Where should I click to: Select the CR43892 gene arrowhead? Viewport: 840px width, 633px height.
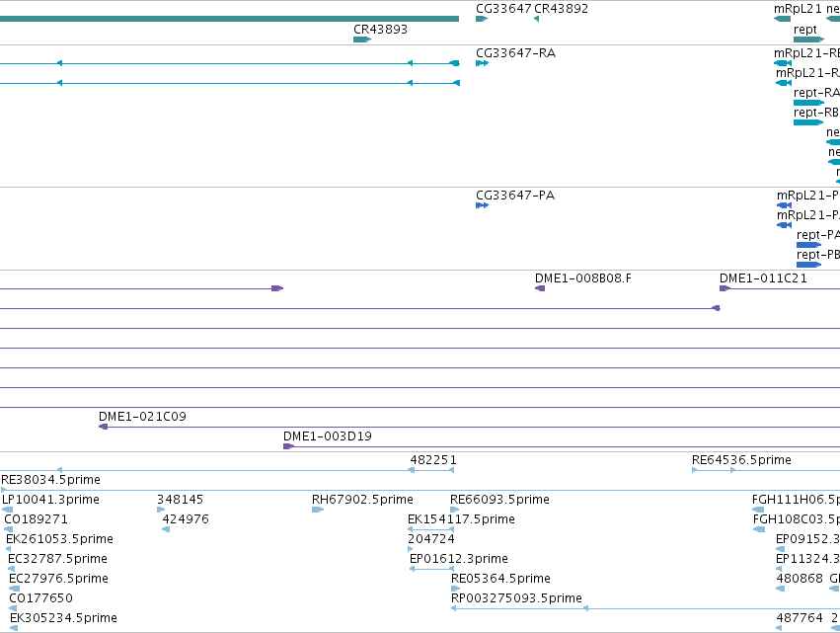pos(536,19)
